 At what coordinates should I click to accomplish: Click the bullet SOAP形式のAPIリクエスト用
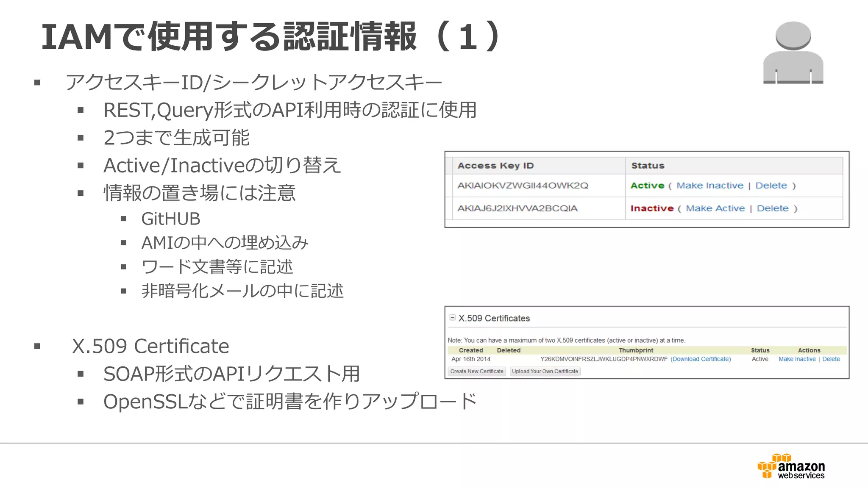click(232, 374)
